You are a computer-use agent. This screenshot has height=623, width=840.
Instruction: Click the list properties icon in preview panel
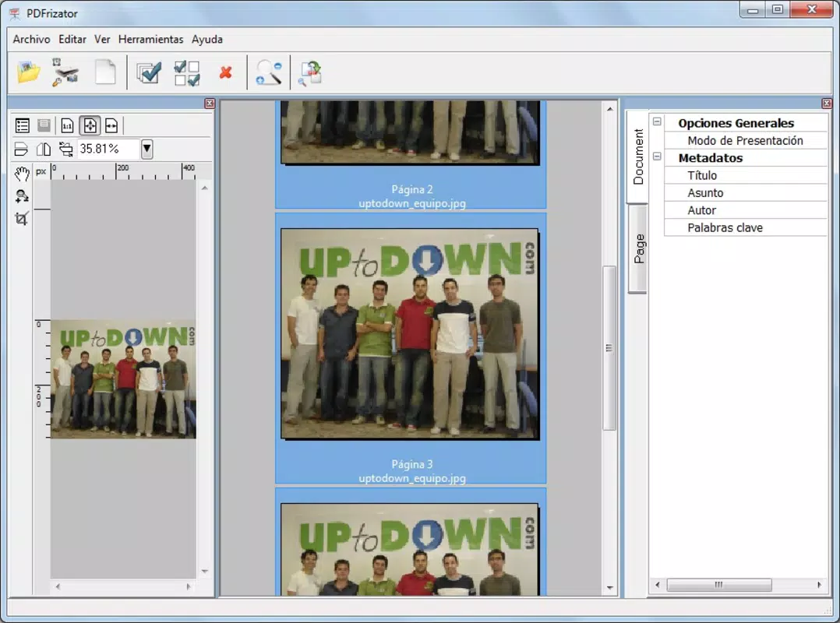(23, 126)
